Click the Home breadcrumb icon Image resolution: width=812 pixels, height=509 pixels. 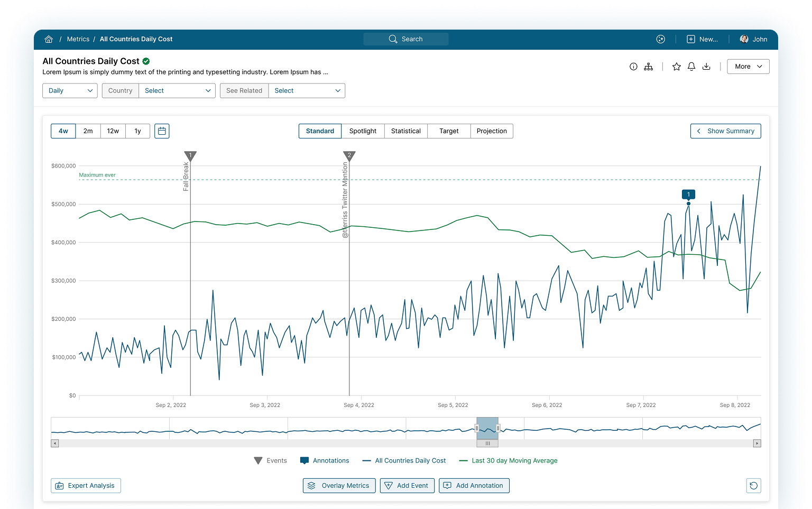point(49,39)
